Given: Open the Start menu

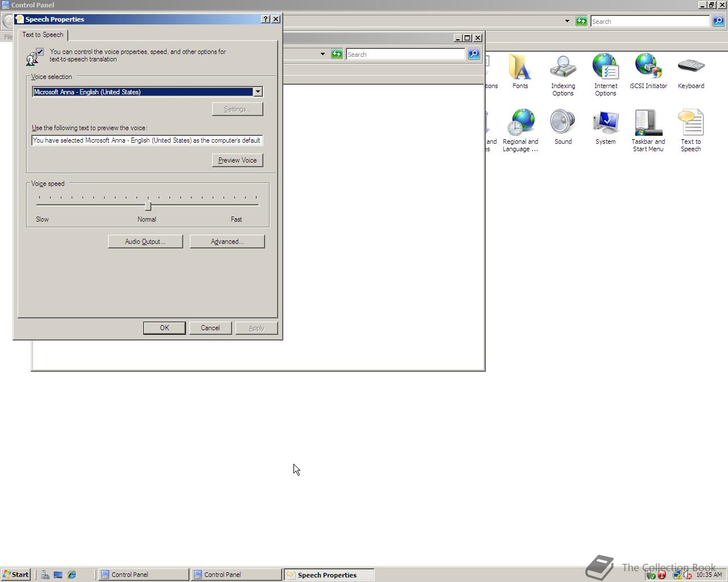Looking at the screenshot, I should click(16, 575).
